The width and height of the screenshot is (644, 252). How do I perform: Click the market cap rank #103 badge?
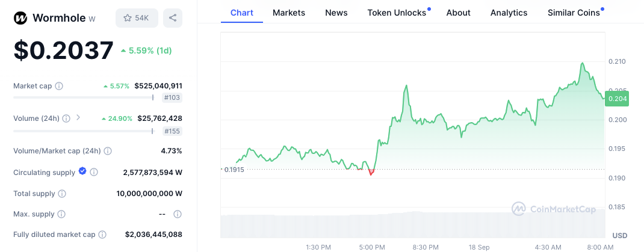click(173, 97)
